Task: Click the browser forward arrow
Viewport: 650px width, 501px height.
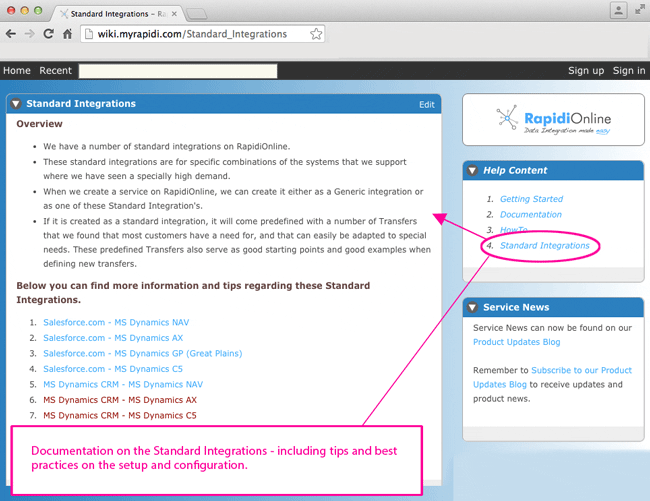Action: tap(29, 34)
